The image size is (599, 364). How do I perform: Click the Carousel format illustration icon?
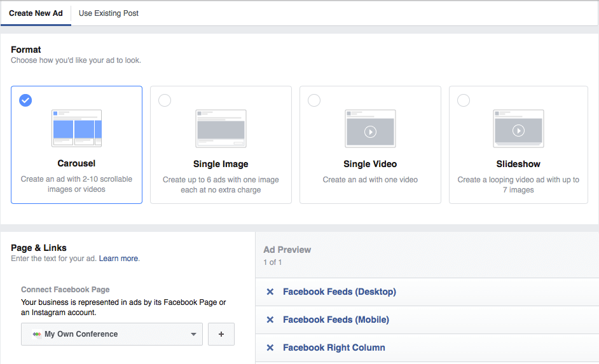(77, 128)
